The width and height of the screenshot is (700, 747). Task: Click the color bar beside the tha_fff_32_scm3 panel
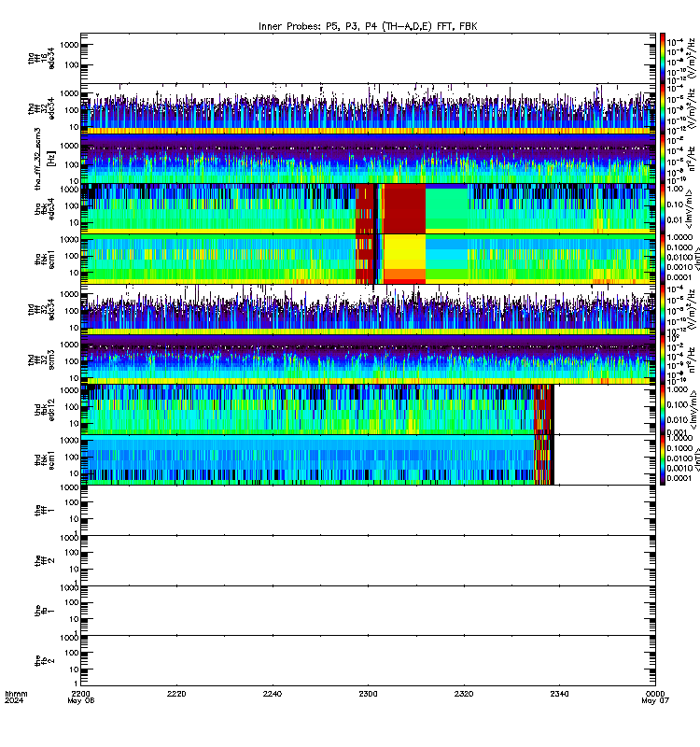tap(663, 159)
